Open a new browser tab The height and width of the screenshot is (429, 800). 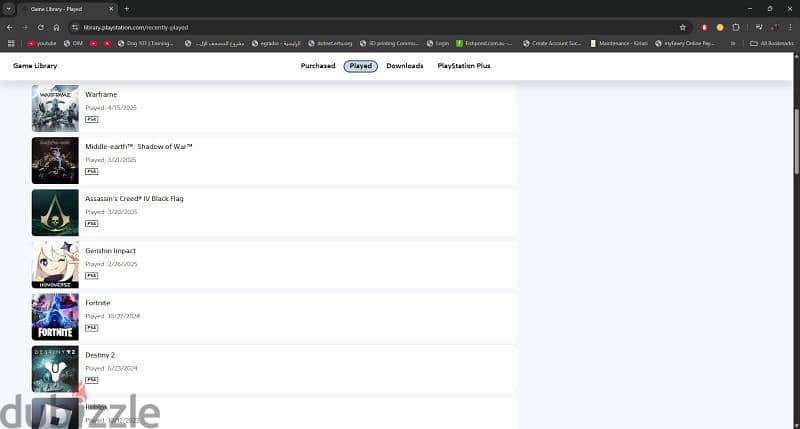coord(127,9)
